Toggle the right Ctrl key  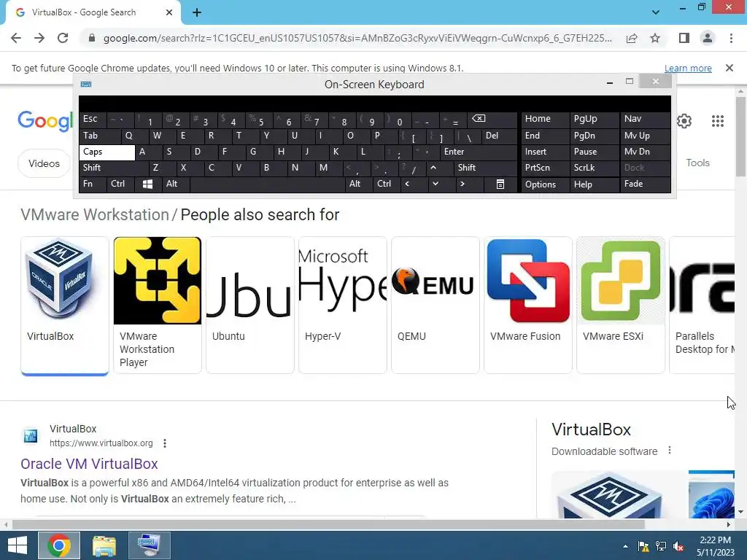(387, 184)
